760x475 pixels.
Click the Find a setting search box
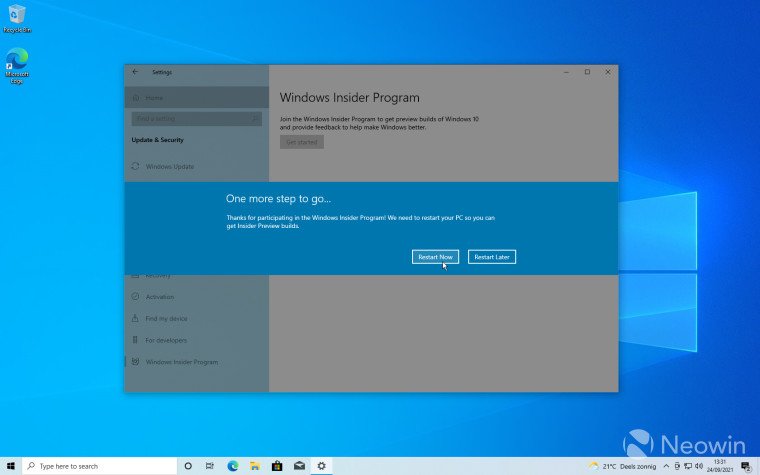pyautogui.click(x=196, y=119)
